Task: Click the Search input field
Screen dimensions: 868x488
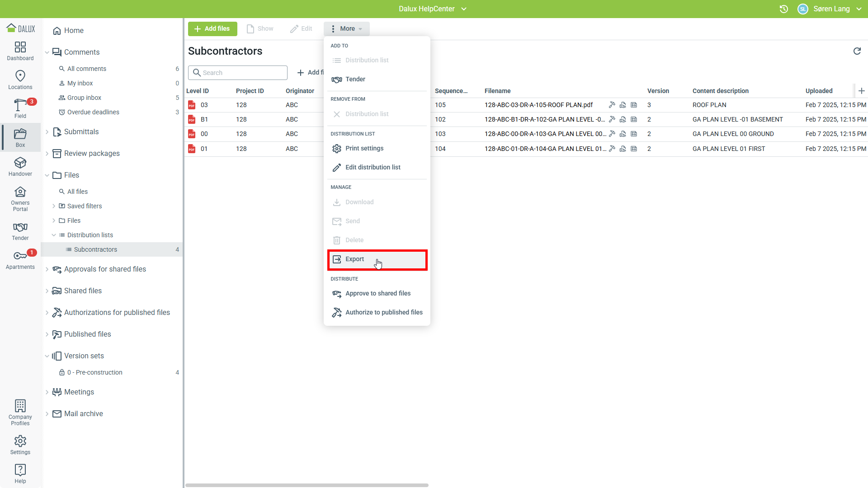Action: coord(243,73)
